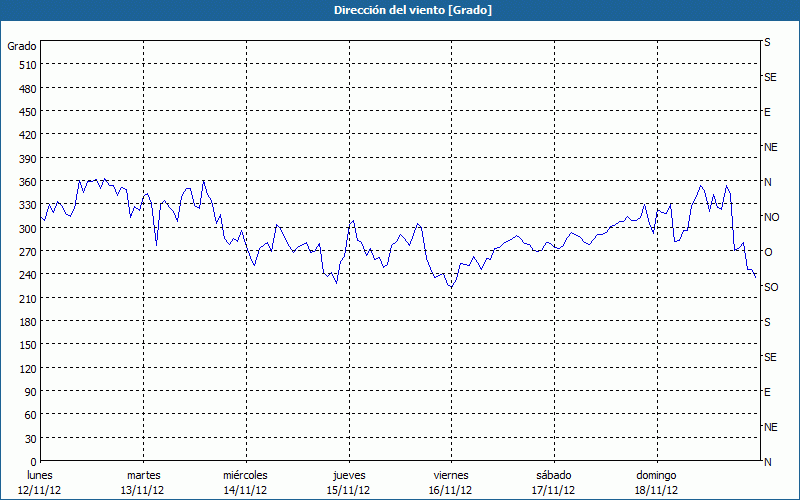The image size is (800, 500).
Task: Click the 60 degree axis label
Action: tap(31, 415)
